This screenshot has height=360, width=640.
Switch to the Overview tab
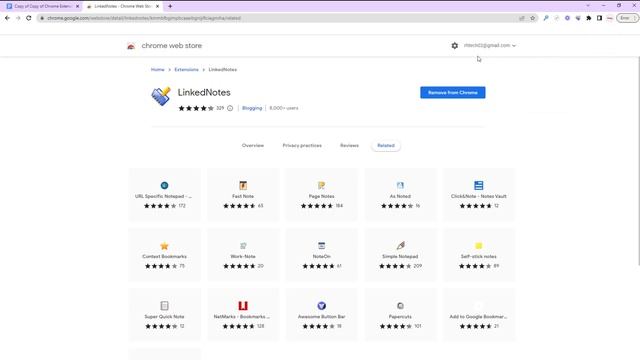point(253,146)
